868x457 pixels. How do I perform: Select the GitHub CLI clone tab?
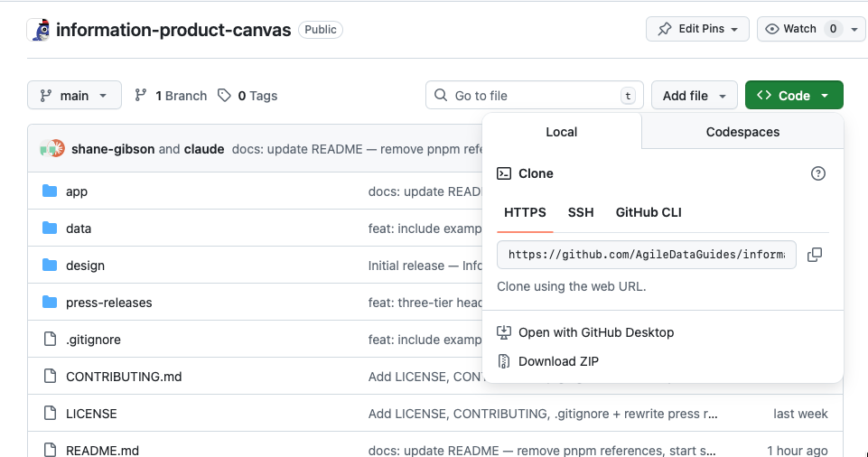[649, 212]
